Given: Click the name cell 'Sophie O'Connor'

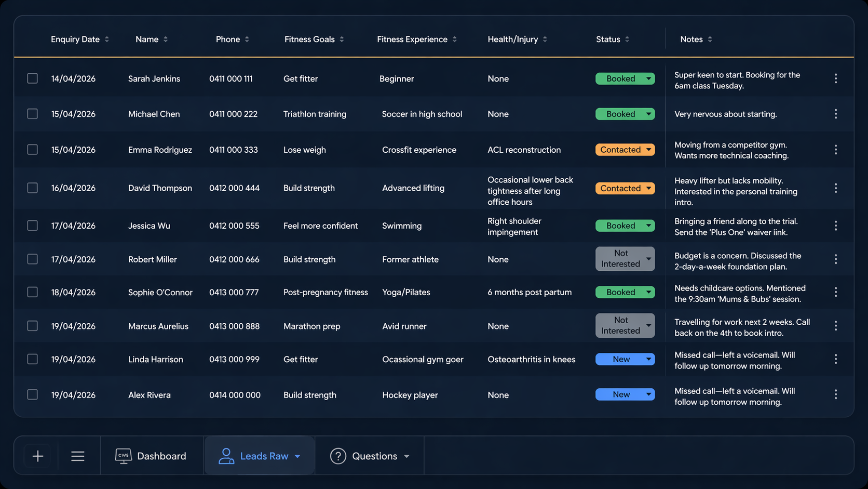Looking at the screenshot, I should click(x=160, y=292).
